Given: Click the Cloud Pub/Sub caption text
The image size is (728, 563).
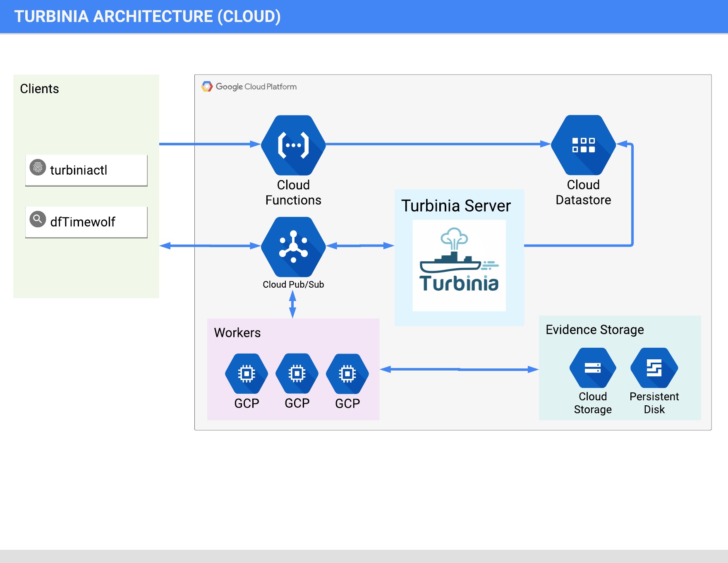Looking at the screenshot, I should pos(293,284).
